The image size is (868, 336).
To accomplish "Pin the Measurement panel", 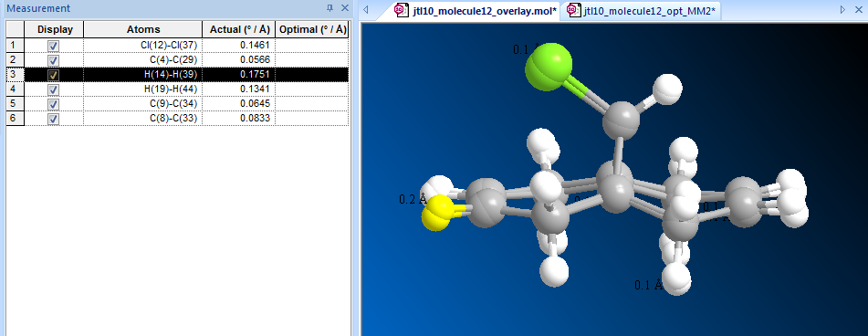I will (329, 8).
